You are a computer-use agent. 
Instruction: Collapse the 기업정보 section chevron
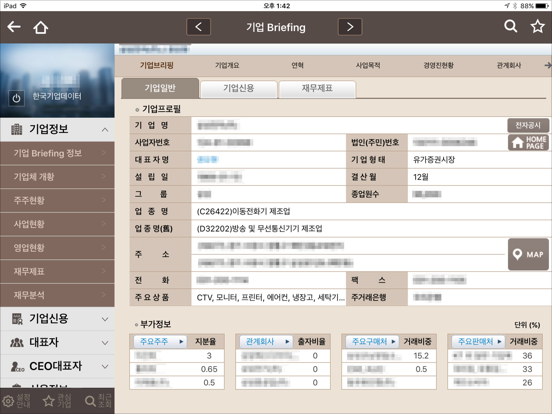pos(105,130)
